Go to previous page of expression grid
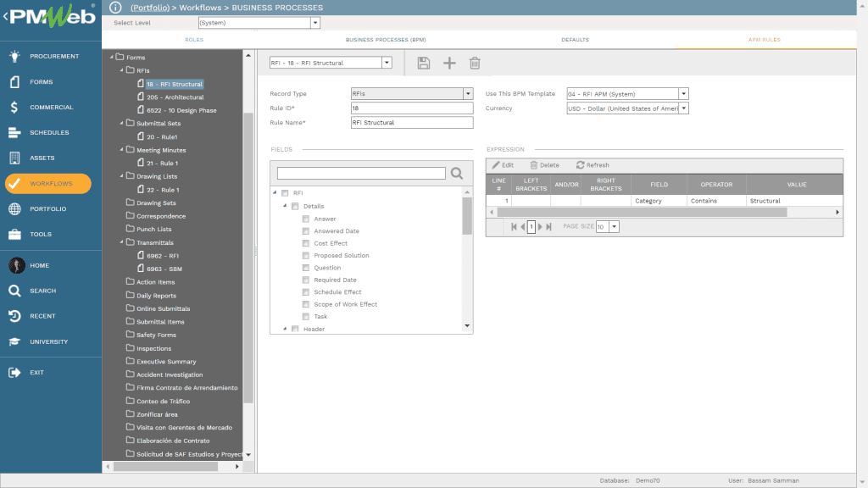This screenshot has width=868, height=488. [x=522, y=226]
